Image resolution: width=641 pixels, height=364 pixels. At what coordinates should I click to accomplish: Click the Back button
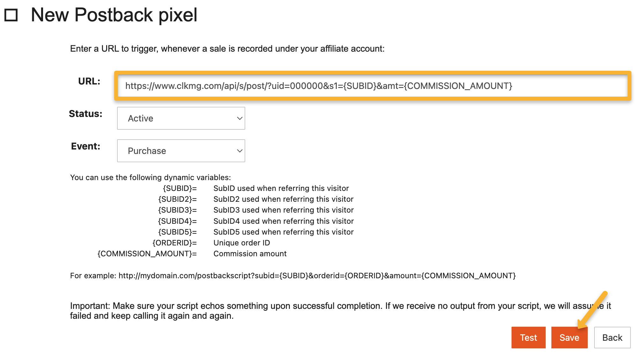pos(612,338)
